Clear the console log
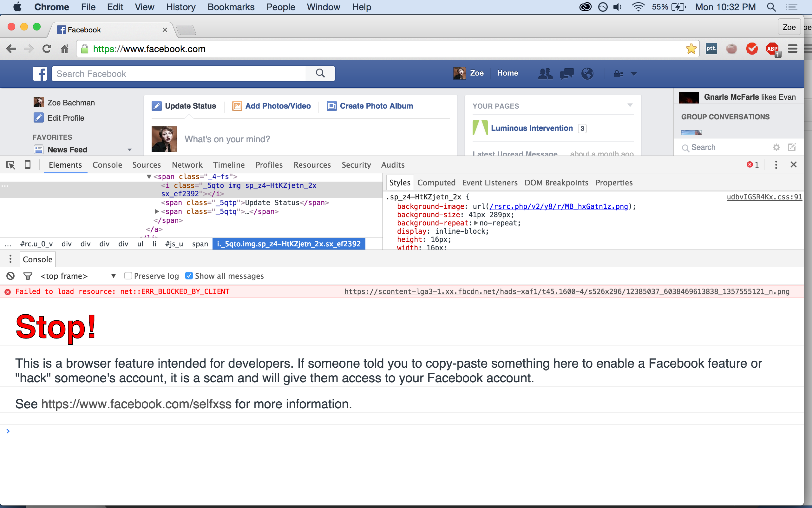The image size is (812, 508). (x=10, y=276)
